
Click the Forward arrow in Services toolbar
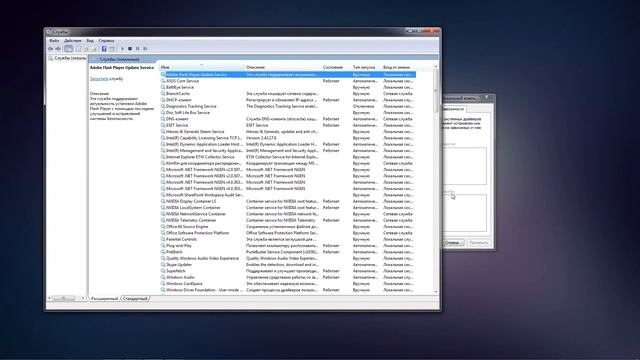pyautogui.click(x=58, y=49)
